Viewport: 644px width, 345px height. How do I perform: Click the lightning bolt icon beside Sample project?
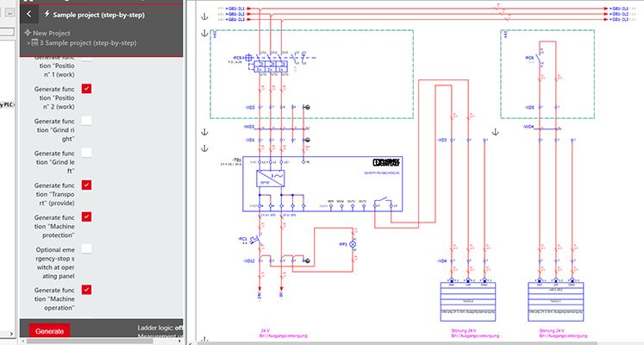(47, 14)
